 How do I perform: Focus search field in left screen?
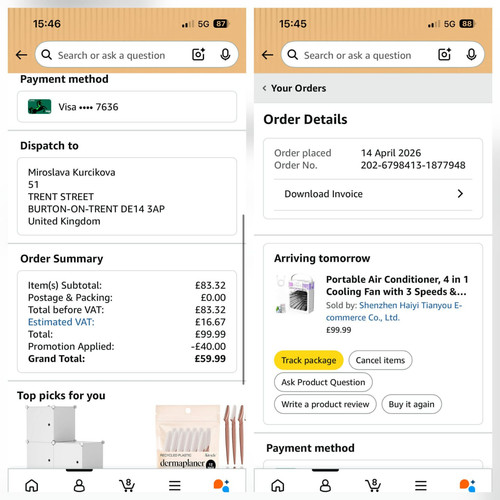(x=137, y=55)
